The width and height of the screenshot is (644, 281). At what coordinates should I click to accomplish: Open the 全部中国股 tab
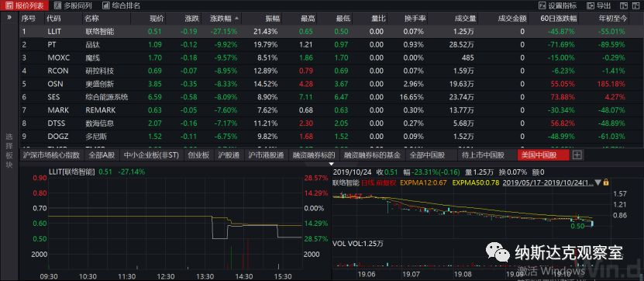(x=428, y=155)
